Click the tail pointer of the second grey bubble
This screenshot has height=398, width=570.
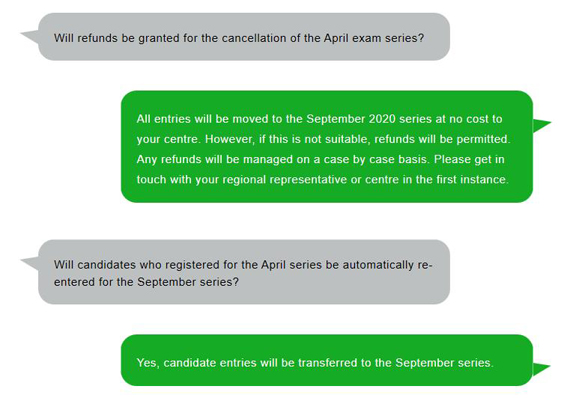(30, 263)
